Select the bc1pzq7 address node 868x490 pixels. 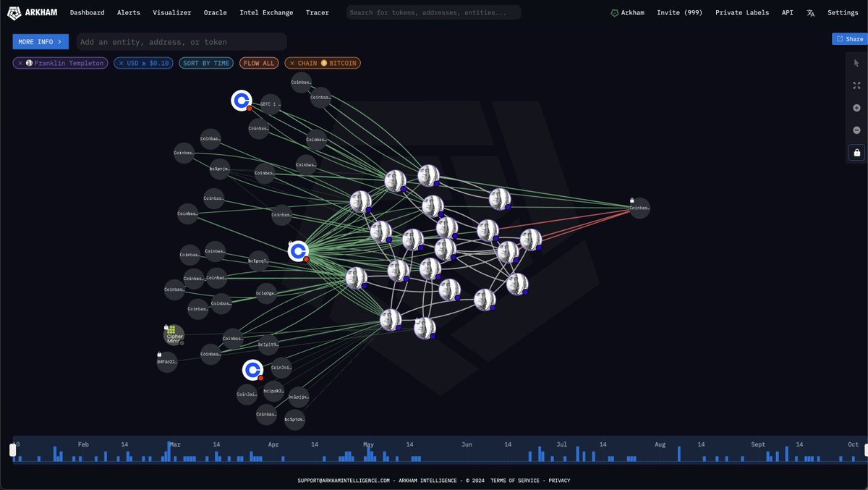point(258,261)
